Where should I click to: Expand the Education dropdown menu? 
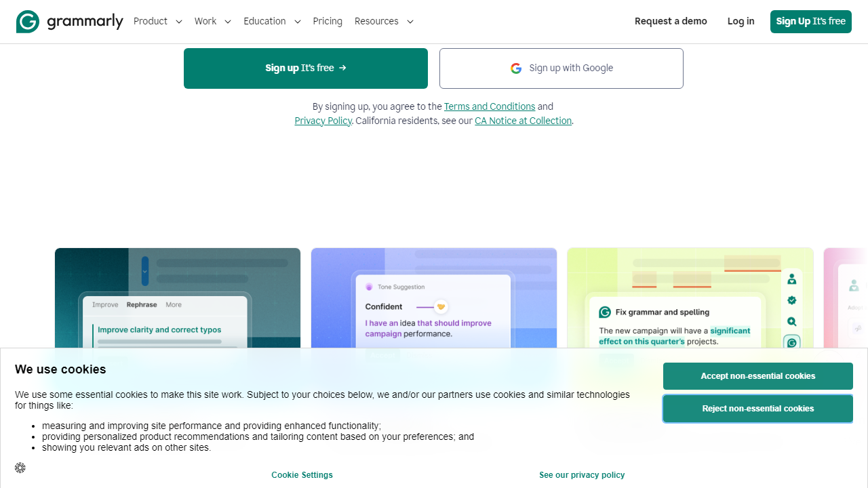pyautogui.click(x=272, y=22)
